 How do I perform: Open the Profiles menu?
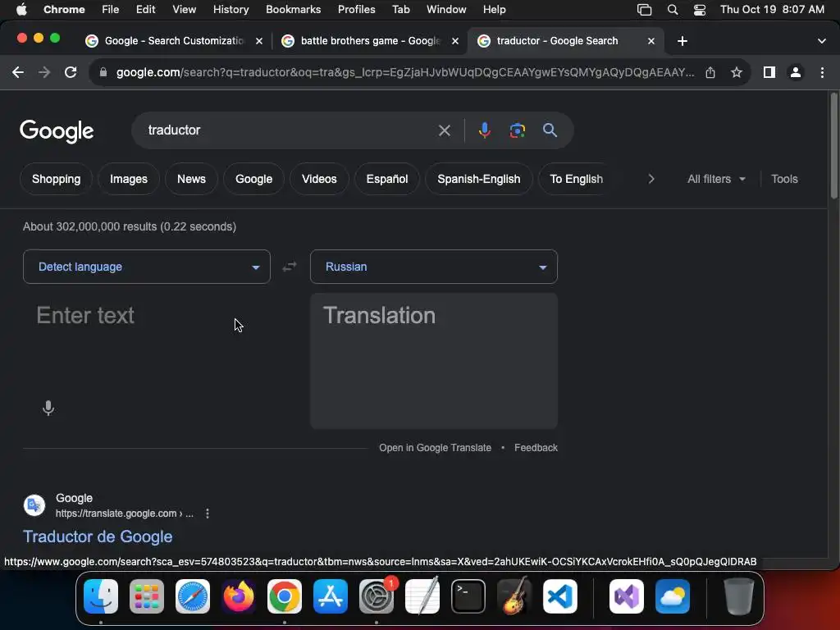click(356, 10)
